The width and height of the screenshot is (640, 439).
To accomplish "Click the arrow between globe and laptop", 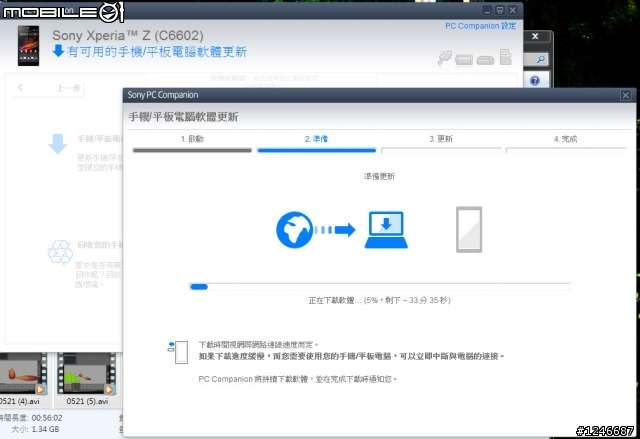I will click(335, 230).
